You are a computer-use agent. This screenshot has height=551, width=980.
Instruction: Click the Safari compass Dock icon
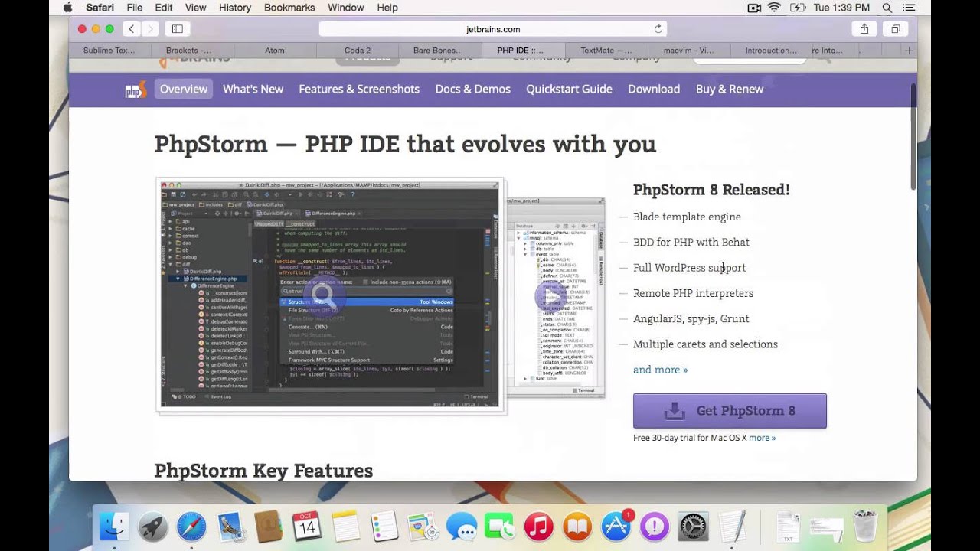[191, 527]
